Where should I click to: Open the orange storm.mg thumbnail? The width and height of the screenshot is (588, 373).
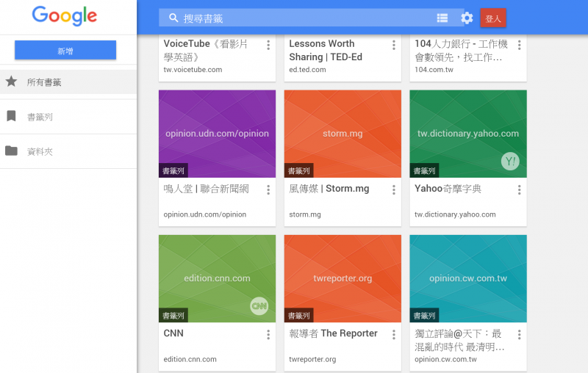pos(343,134)
